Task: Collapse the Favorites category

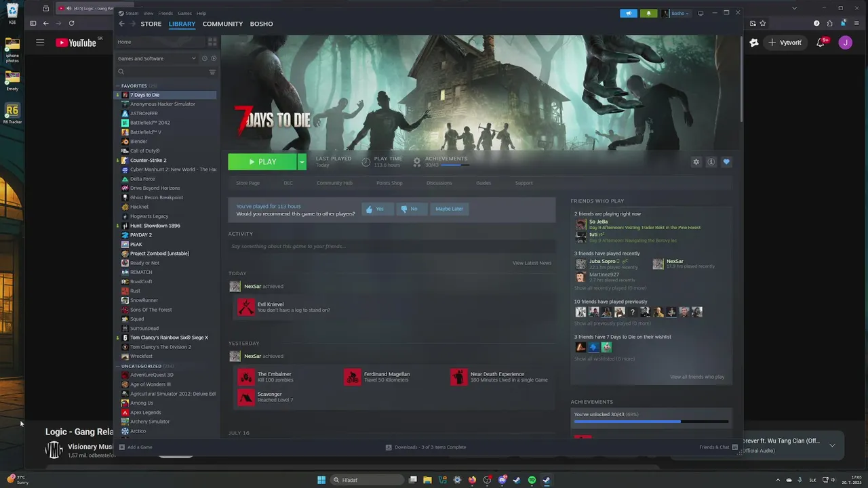Action: point(117,86)
